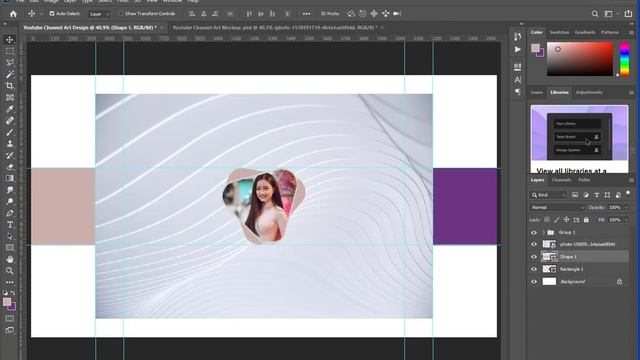The image size is (640, 360).
Task: Toggle Quick Mask mode icon
Action: 10,318
